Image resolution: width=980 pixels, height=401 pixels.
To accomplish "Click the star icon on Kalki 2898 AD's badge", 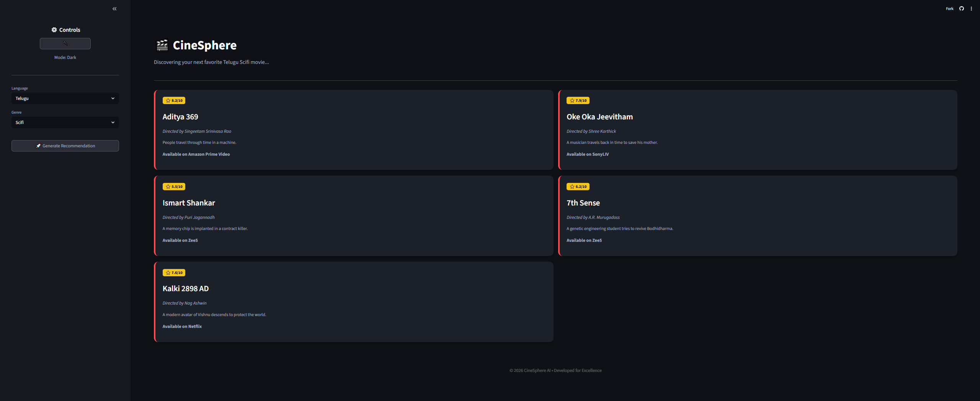I will pyautogui.click(x=168, y=272).
